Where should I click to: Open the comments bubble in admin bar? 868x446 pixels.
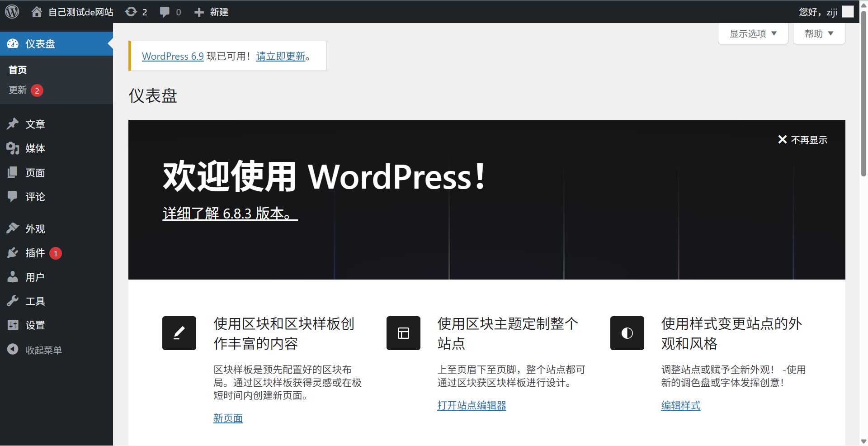click(165, 12)
